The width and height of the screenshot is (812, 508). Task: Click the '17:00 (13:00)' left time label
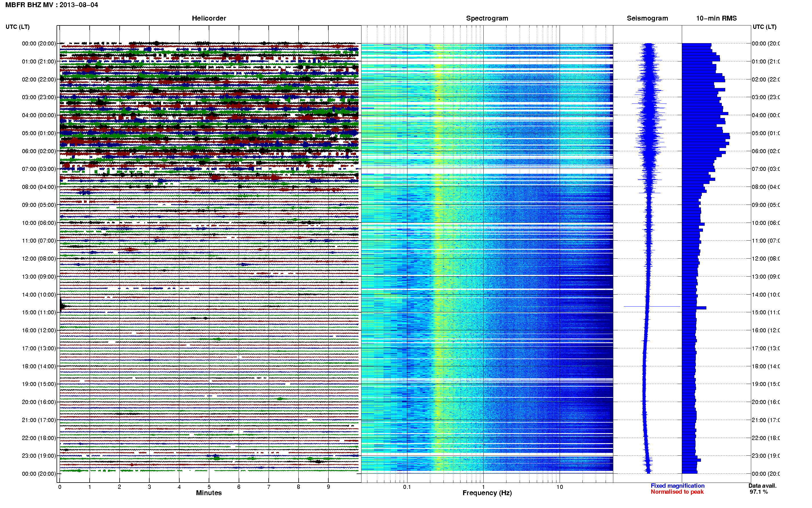point(39,348)
